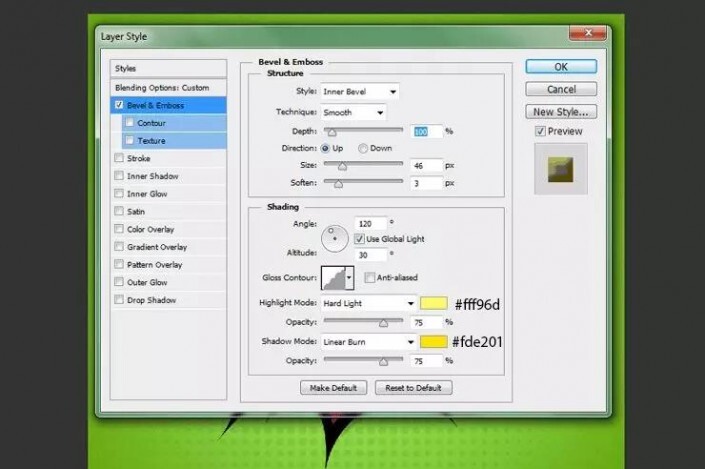Select Blending Options: Custom in the list

pyautogui.click(x=163, y=87)
